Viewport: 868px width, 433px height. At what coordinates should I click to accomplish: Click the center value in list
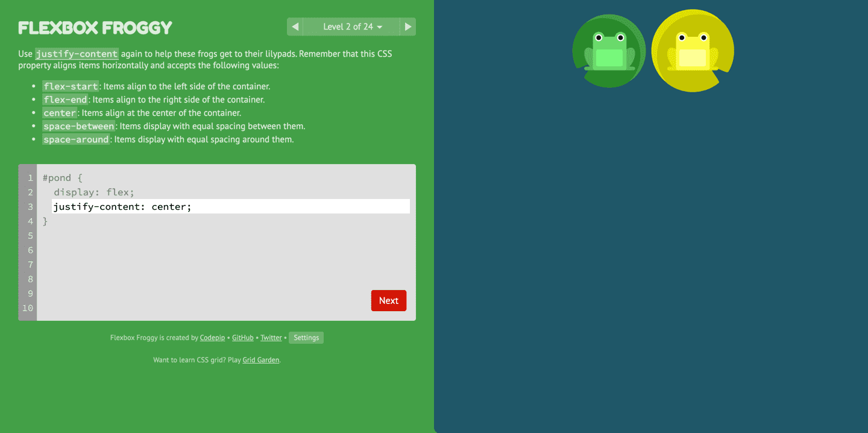[60, 113]
